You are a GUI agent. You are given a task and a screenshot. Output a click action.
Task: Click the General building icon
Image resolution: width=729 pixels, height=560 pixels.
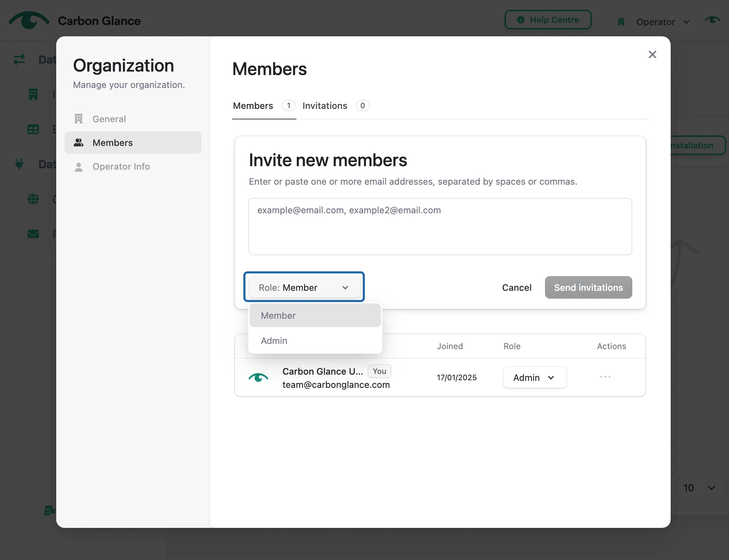pos(79,119)
